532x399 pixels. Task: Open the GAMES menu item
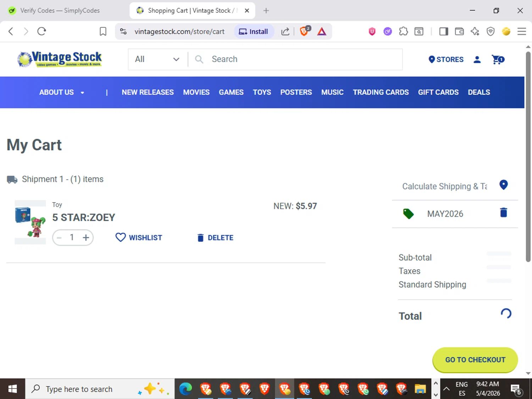(x=231, y=92)
